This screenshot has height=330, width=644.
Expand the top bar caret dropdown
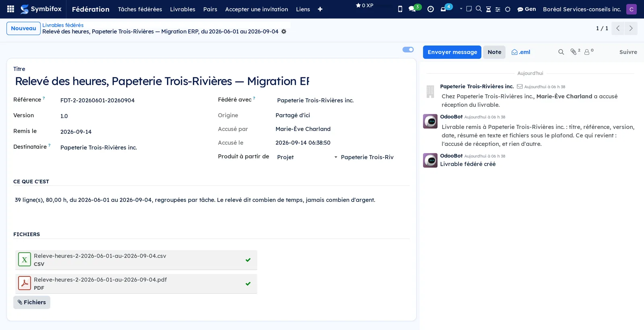461,8
